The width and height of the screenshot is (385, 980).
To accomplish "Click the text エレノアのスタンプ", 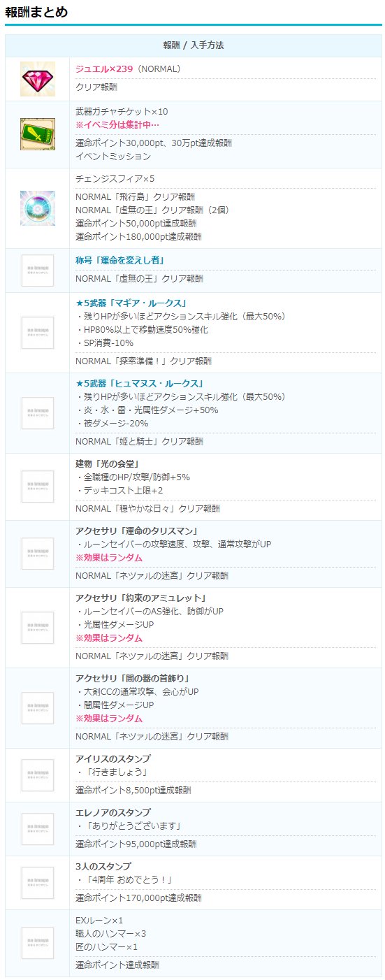I will click(113, 813).
